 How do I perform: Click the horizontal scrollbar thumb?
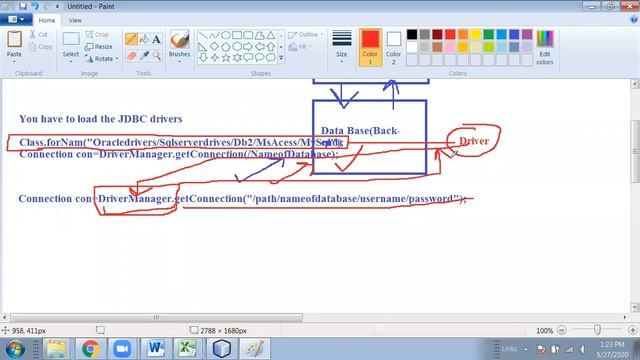tap(156, 317)
